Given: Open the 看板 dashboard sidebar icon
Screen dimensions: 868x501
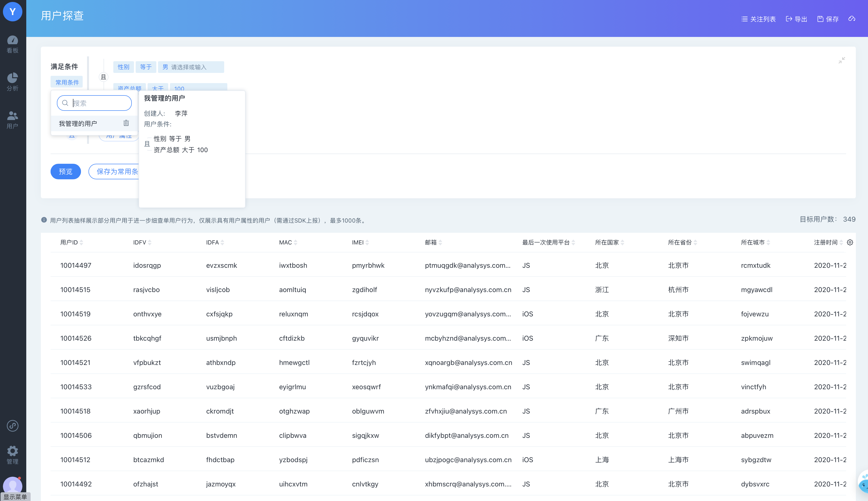Looking at the screenshot, I should (x=13, y=44).
